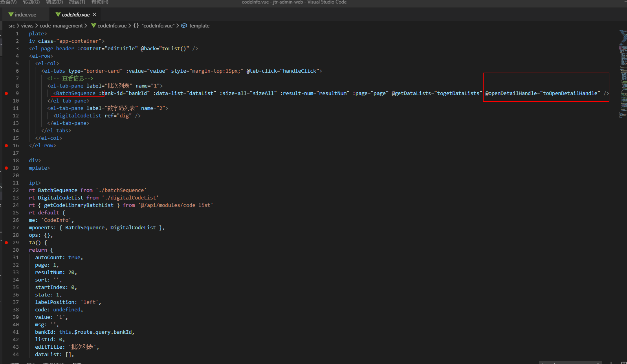627x364 pixels.
Task: Expand the src breadcrumb folder
Action: coord(12,26)
